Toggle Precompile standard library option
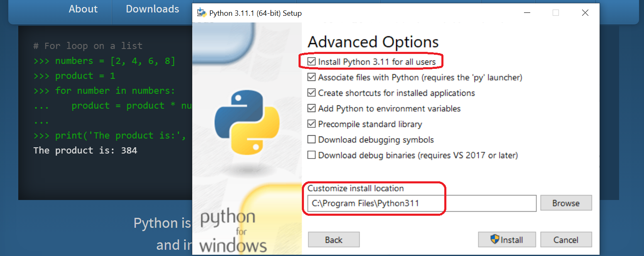This screenshot has height=256, width=644. (311, 124)
